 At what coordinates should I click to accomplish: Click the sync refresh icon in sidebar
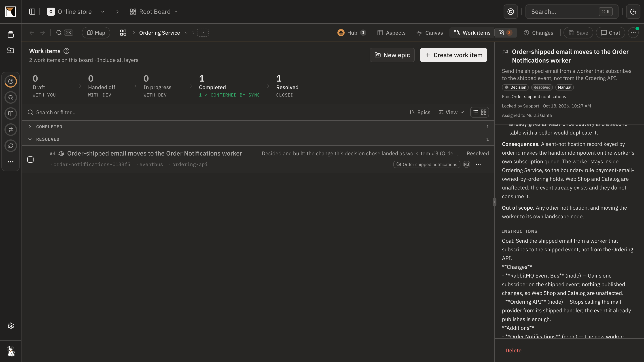coord(11,146)
